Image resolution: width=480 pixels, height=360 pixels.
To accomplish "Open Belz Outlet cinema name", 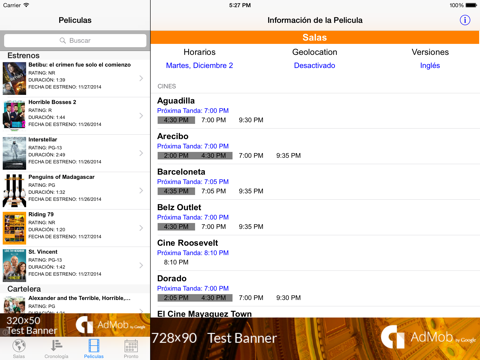I will tap(179, 207).
